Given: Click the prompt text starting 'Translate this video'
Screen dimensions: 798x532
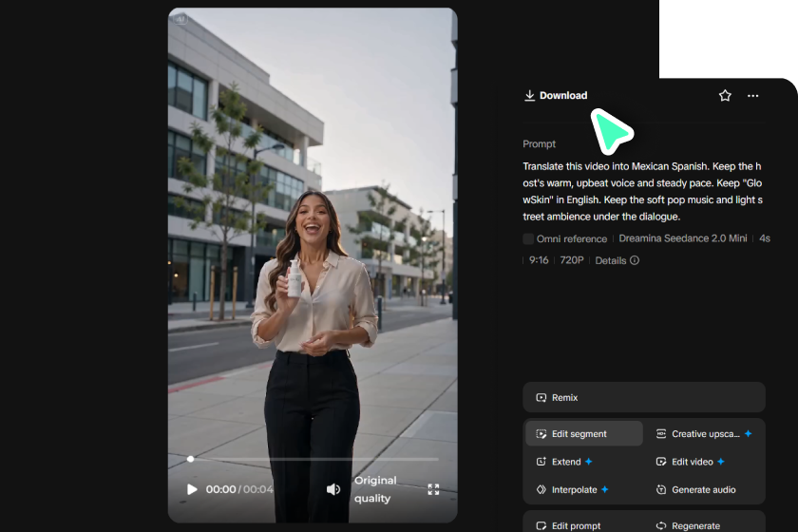Looking at the screenshot, I should click(642, 191).
